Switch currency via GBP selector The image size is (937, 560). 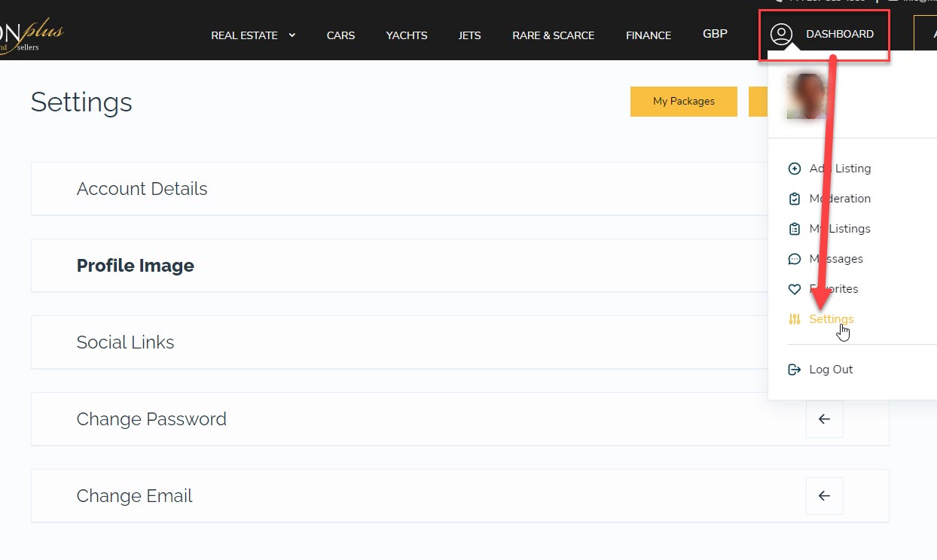coord(715,34)
